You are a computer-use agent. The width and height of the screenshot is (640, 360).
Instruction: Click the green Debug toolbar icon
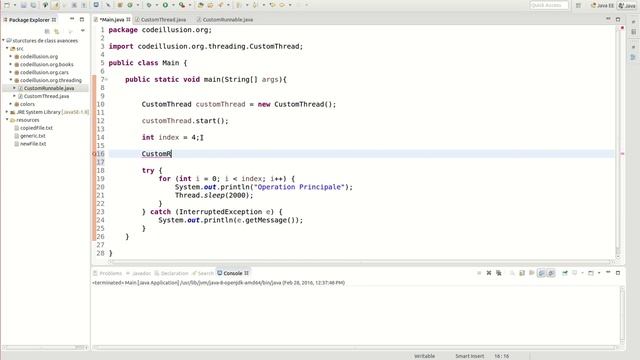click(149, 5)
